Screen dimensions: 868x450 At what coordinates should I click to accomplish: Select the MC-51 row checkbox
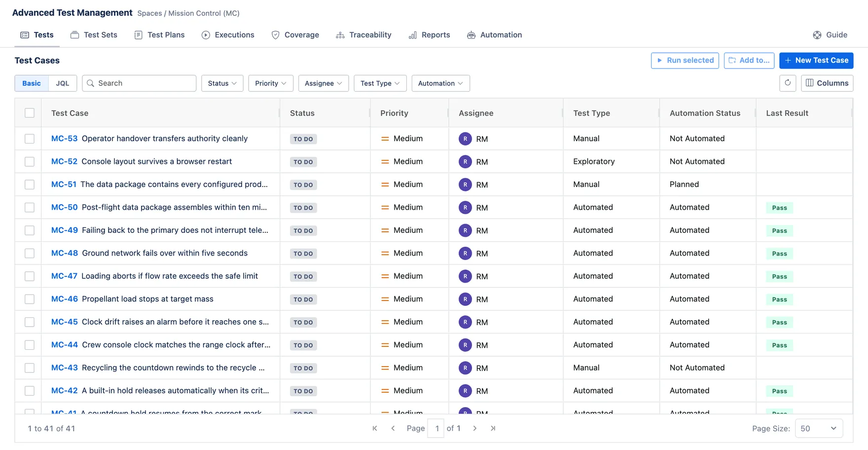[x=30, y=185]
